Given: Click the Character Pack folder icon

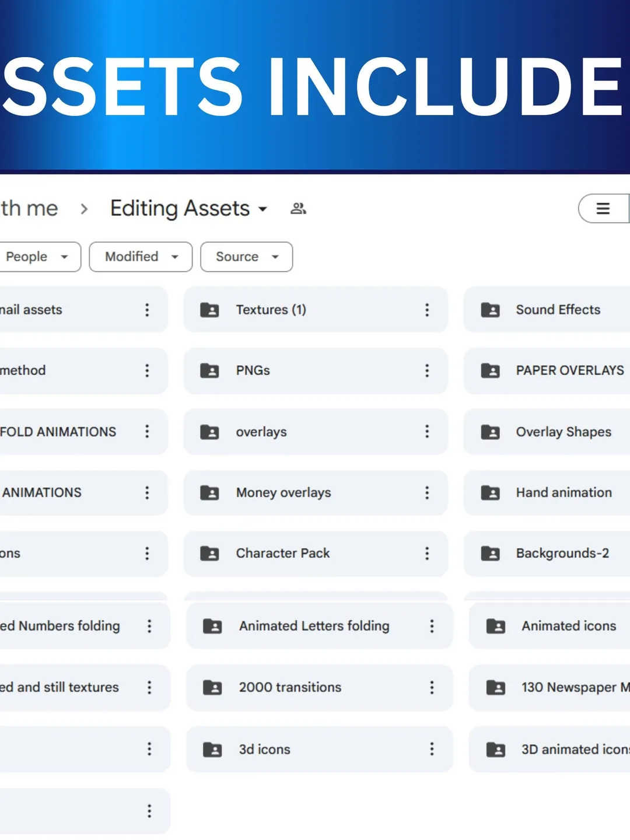Looking at the screenshot, I should point(209,553).
